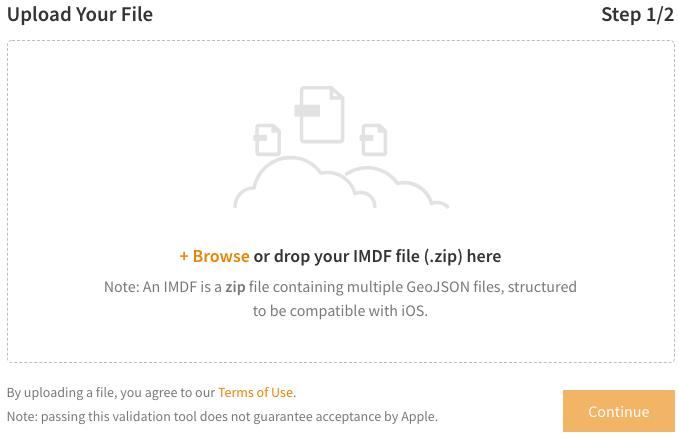679x440 pixels.
Task: Click the bold zip word in note
Action: pos(235,287)
